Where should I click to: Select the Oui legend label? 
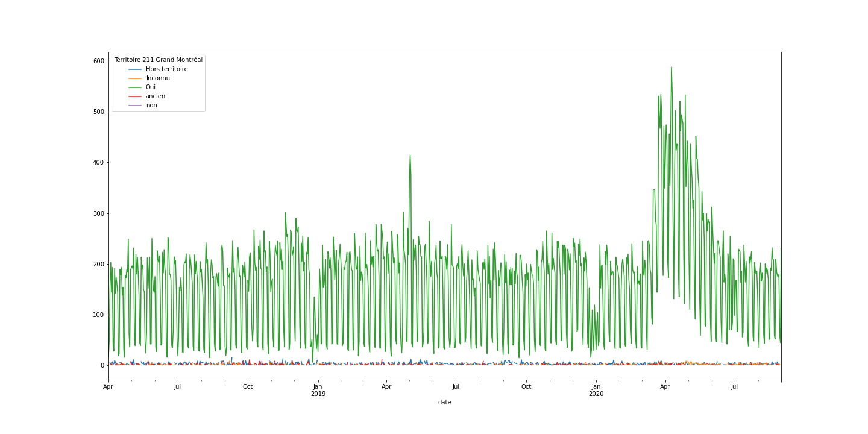151,87
